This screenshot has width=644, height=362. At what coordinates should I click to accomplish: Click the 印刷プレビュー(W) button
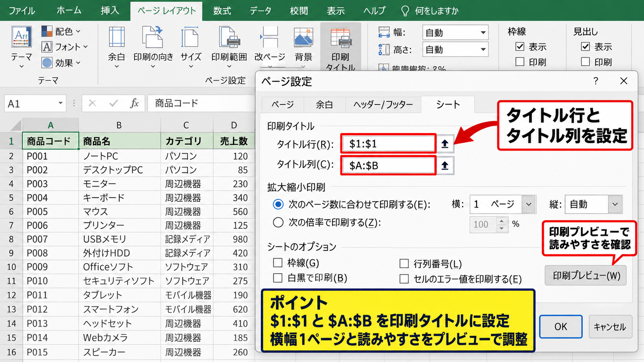tap(586, 275)
